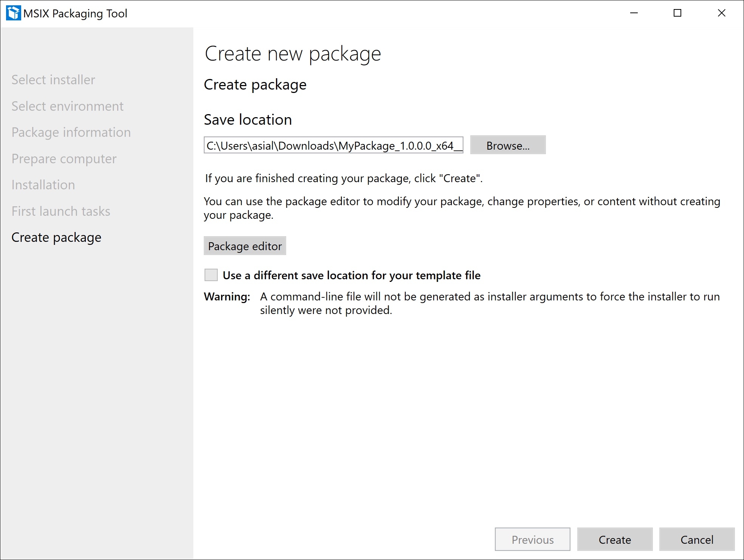Screen dimensions: 744x560
Task: Select Create package in sidebar
Action: 56,237
